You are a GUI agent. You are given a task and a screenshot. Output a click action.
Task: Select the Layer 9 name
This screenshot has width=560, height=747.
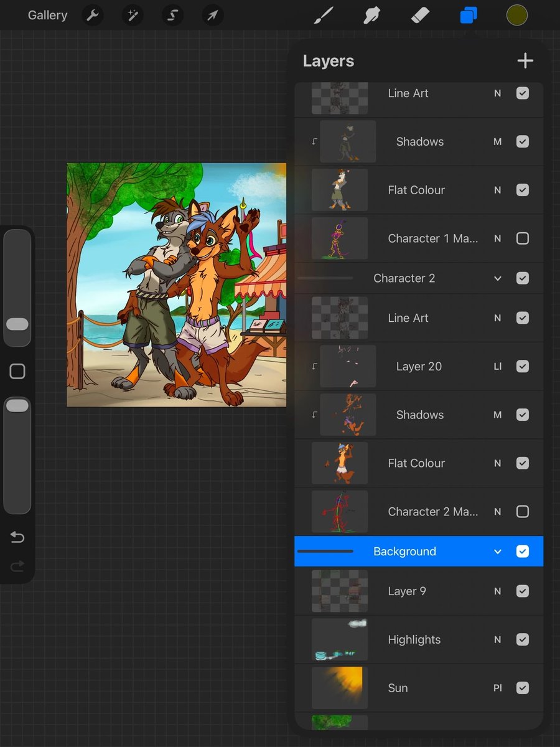(x=407, y=591)
